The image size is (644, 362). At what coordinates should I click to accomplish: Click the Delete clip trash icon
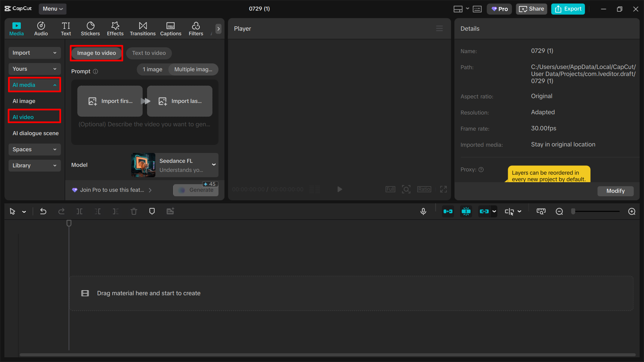[134, 211]
